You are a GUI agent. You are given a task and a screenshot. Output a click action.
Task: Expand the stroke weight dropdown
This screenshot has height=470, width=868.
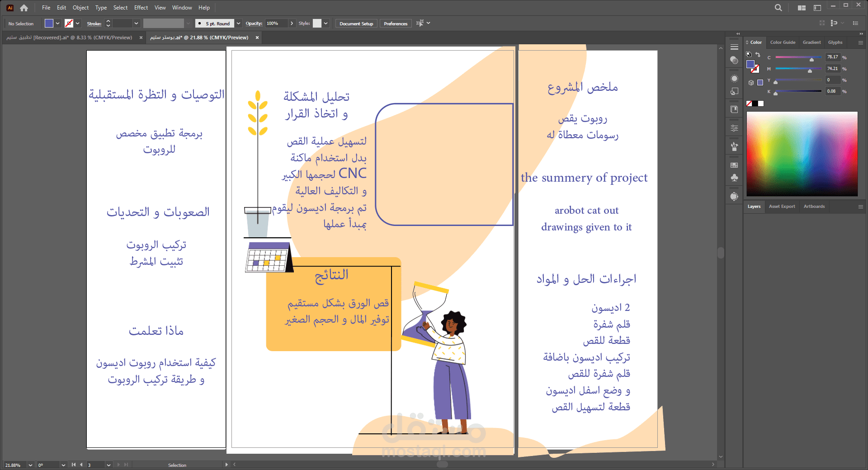point(136,23)
